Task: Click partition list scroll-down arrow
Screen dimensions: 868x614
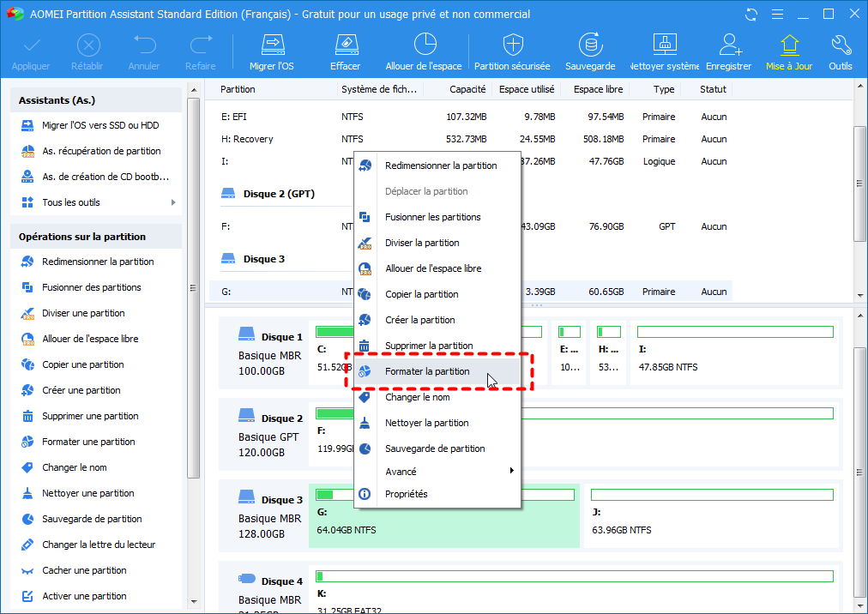Action: [x=859, y=295]
